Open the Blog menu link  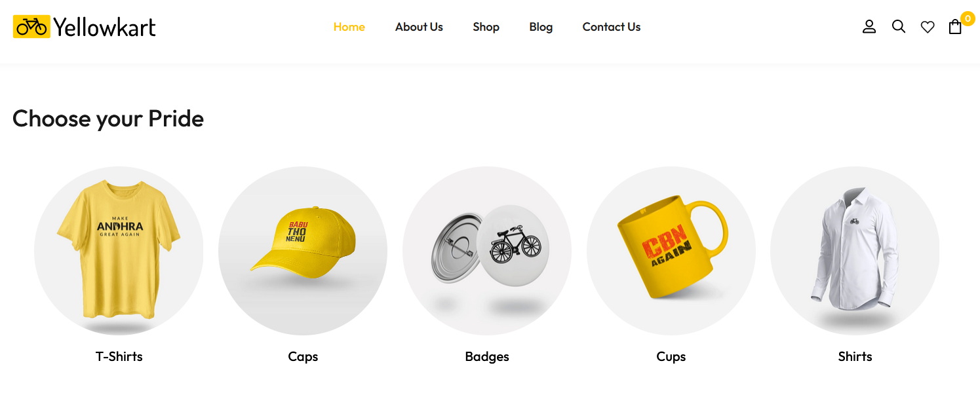click(541, 27)
